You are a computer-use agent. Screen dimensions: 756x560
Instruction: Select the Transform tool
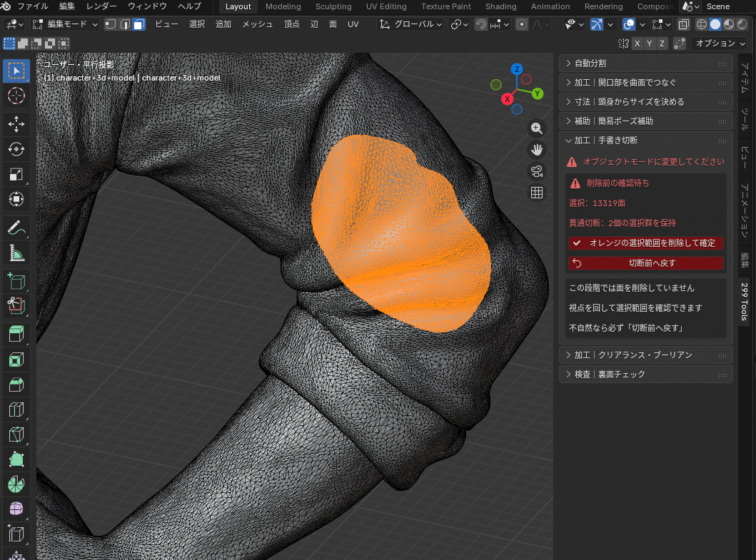click(16, 199)
